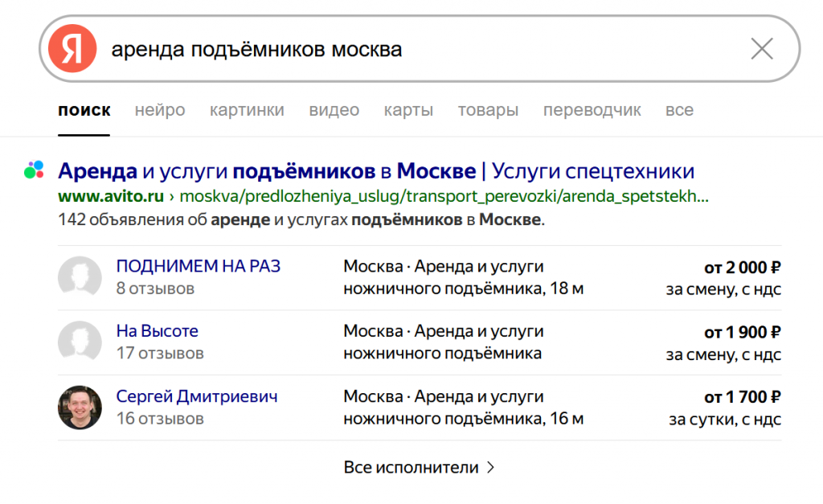823x504 pixels.
Task: Open the green moskva/predlozheniya_uslug URL path
Action: tap(444, 196)
